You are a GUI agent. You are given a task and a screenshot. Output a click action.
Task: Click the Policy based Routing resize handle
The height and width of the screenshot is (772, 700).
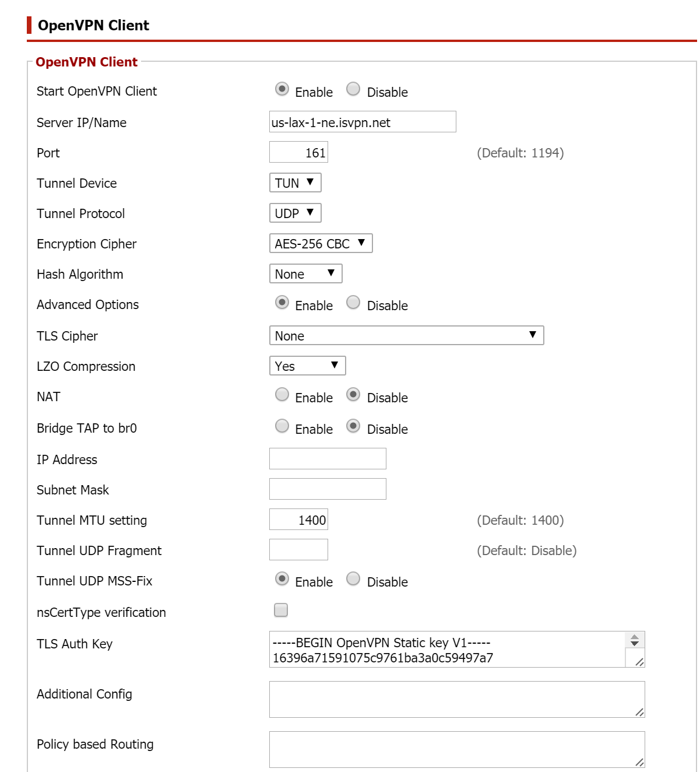click(639, 762)
